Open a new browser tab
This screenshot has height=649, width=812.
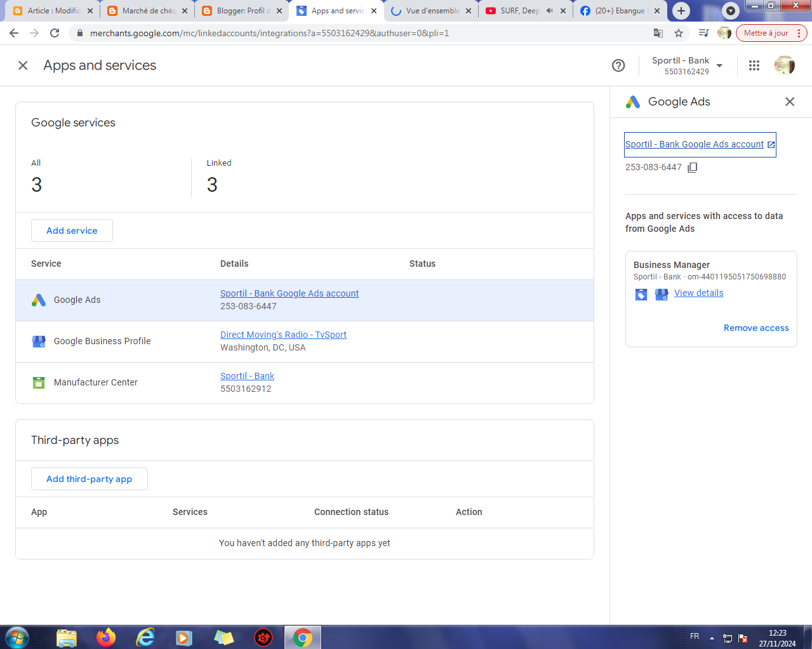click(681, 11)
